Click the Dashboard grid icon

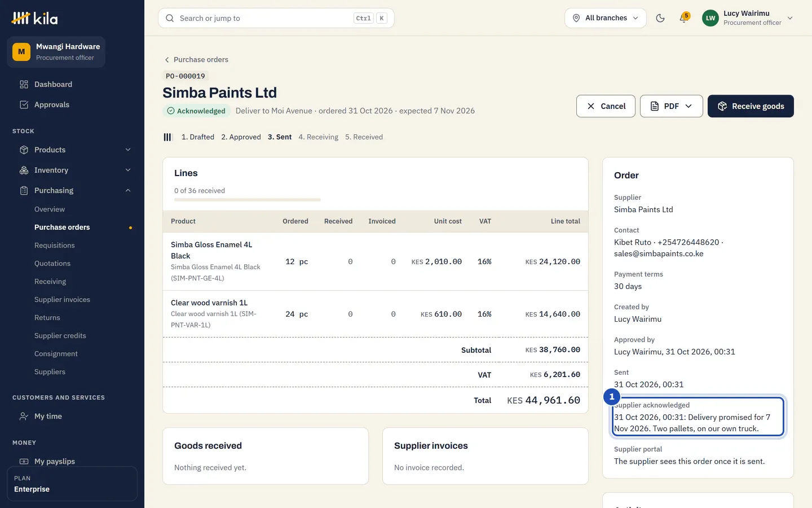click(24, 84)
